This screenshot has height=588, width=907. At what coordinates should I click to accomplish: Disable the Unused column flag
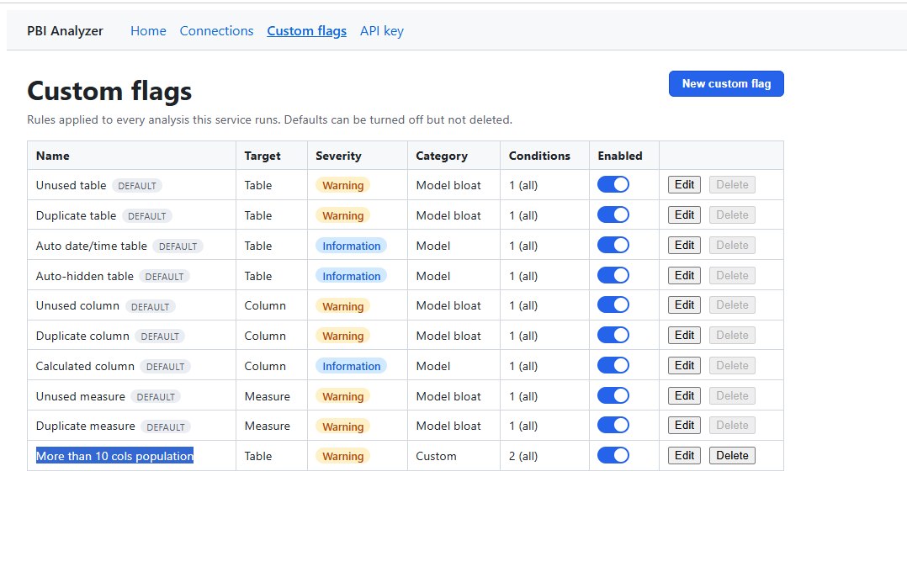(x=613, y=305)
